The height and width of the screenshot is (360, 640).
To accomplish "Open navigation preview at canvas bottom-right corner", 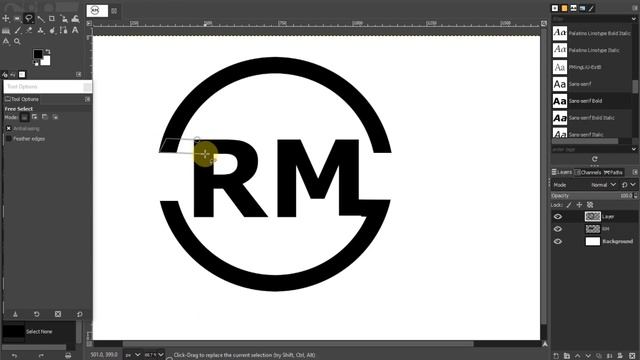I will 544,344.
